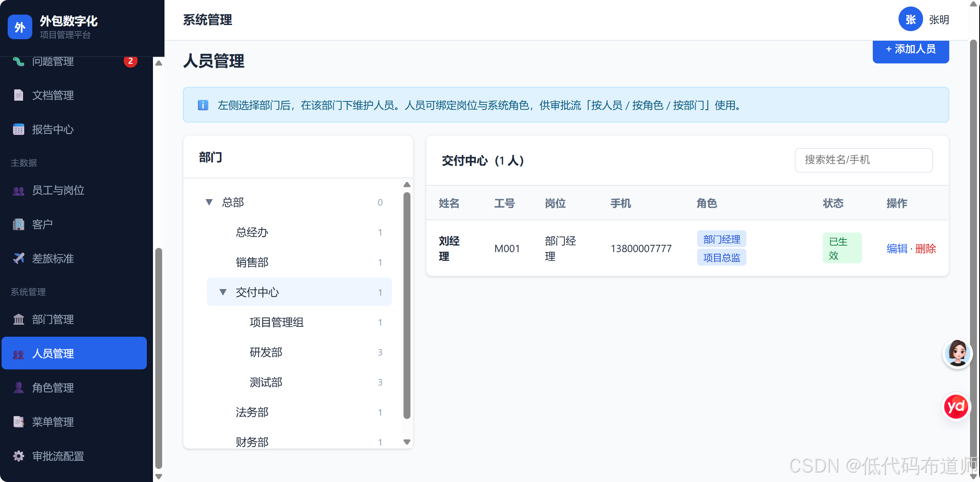Click the red badge showing 2
This screenshot has width=980, height=482.
pos(131,61)
